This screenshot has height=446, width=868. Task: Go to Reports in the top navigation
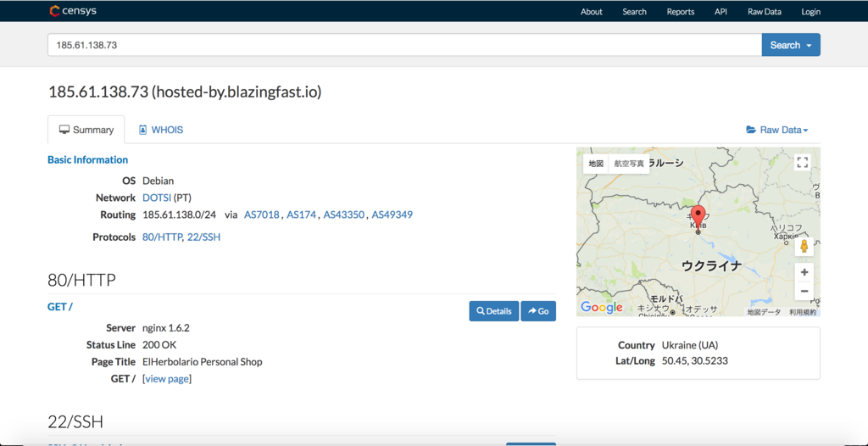[681, 12]
